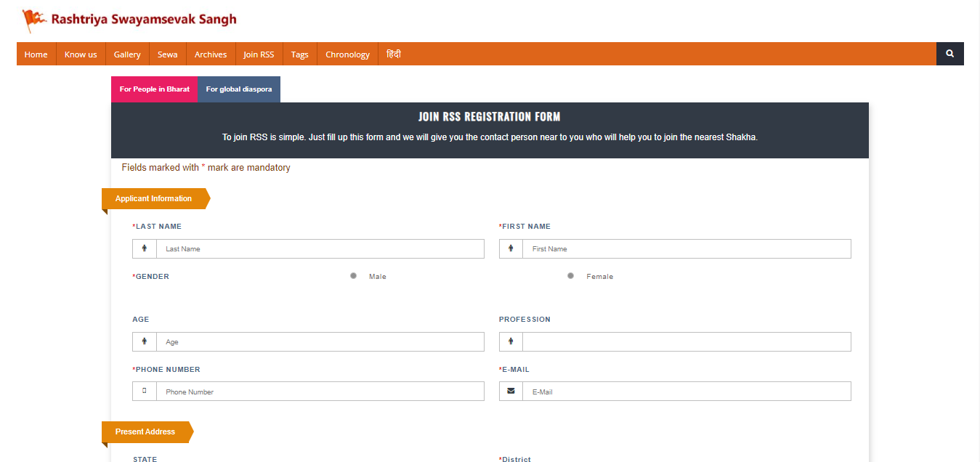Open the Sewa menu item
The image size is (980, 462).
[168, 54]
